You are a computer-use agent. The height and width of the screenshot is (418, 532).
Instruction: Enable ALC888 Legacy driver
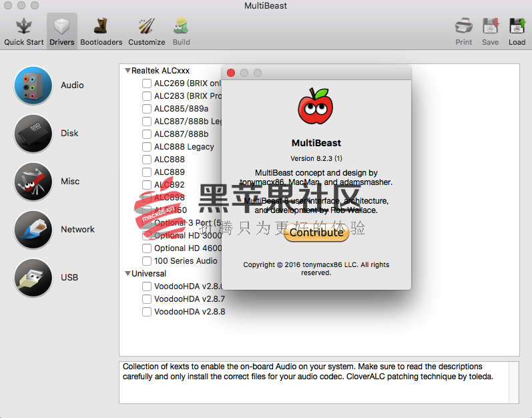147,147
